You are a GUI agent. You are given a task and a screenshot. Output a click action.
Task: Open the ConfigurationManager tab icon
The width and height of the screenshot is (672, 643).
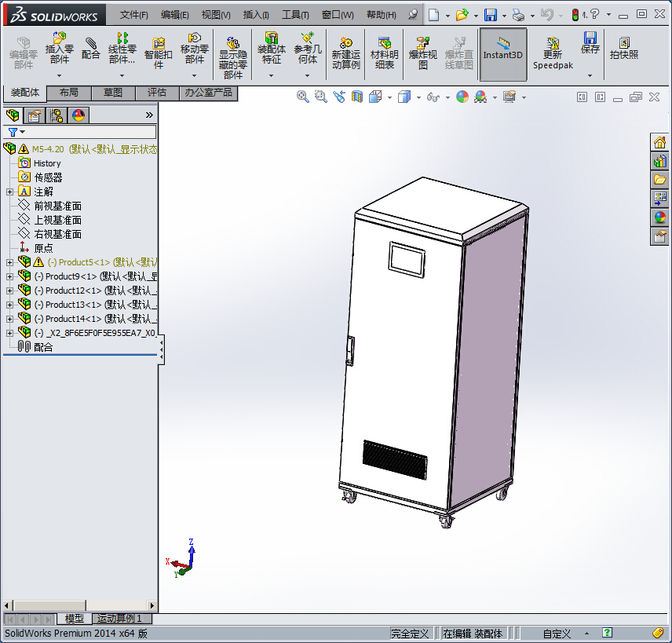57,116
